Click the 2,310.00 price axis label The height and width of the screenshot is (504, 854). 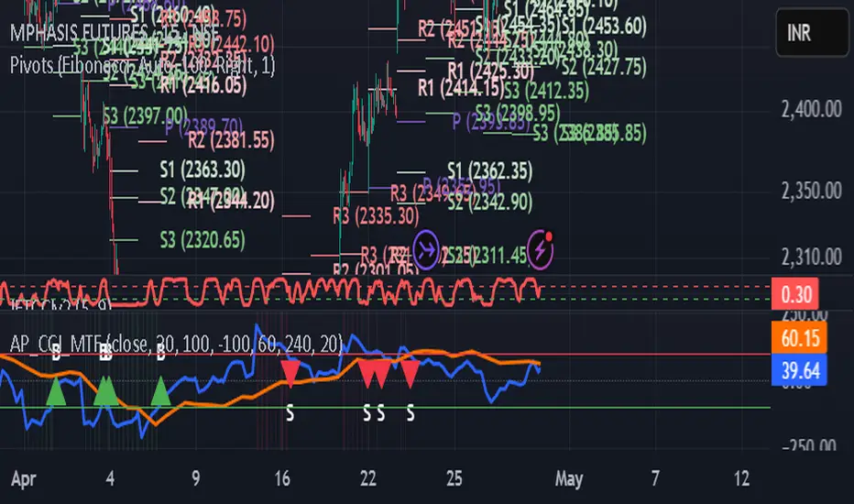[x=812, y=257]
